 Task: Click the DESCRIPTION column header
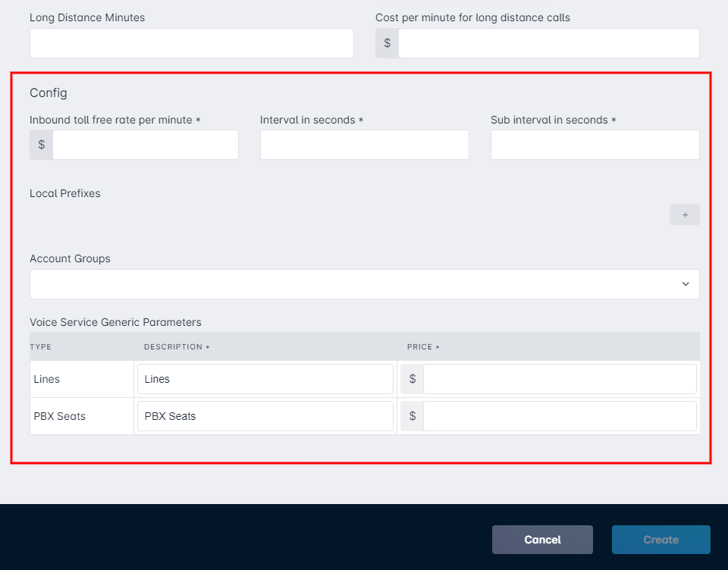coord(177,346)
